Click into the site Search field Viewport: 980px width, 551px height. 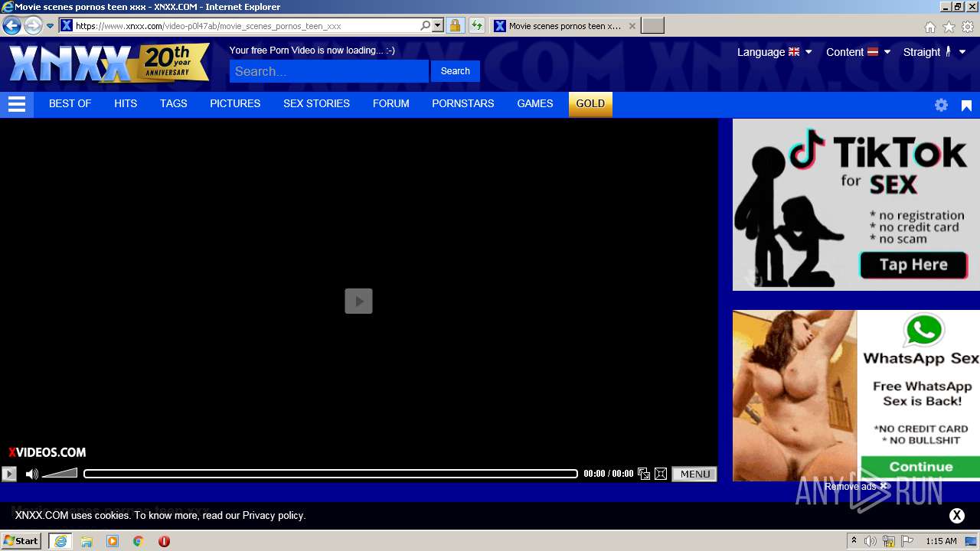point(329,71)
